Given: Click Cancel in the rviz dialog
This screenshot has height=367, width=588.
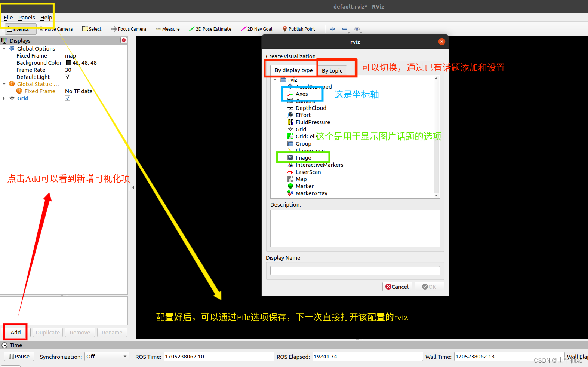Looking at the screenshot, I should point(397,287).
